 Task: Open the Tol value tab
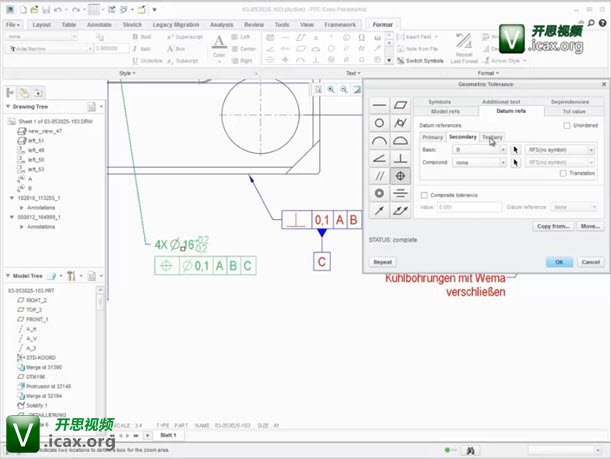574,111
